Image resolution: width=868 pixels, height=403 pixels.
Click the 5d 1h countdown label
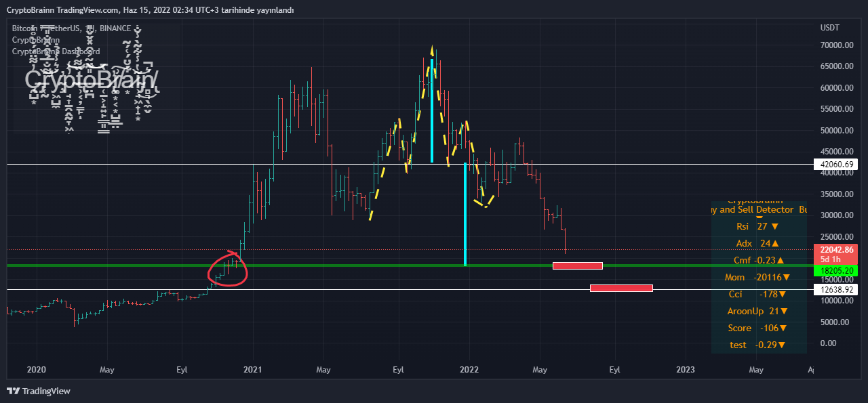[831, 259]
